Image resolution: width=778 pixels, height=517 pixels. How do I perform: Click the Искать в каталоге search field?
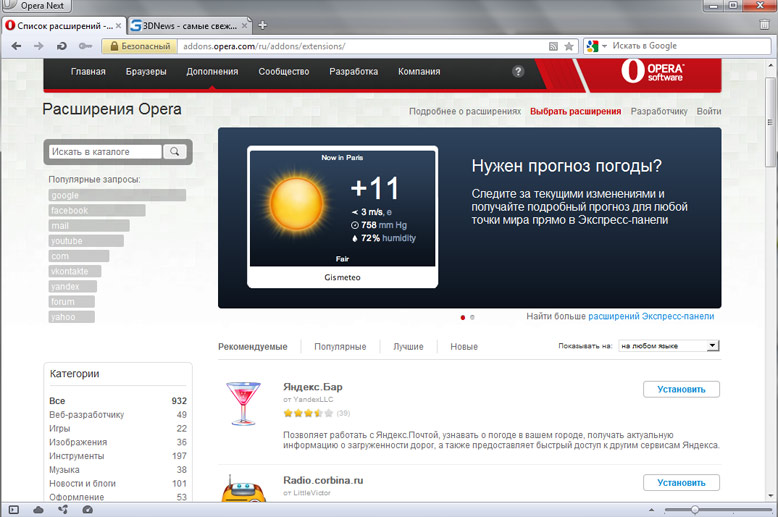click(x=105, y=152)
